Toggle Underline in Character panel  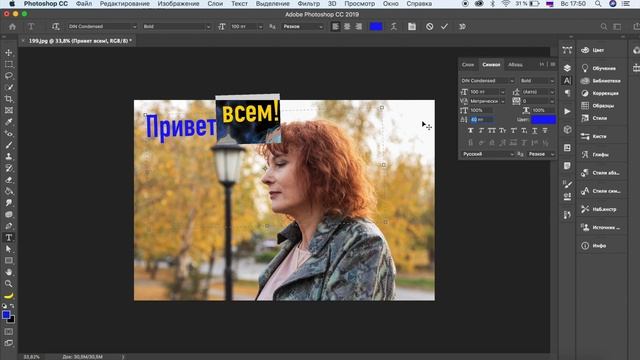[x=535, y=131]
